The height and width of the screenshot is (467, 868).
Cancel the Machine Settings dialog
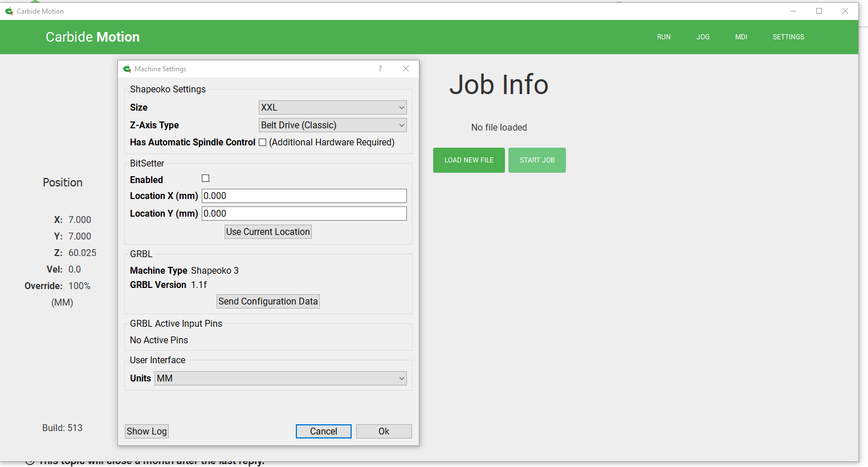click(x=324, y=431)
